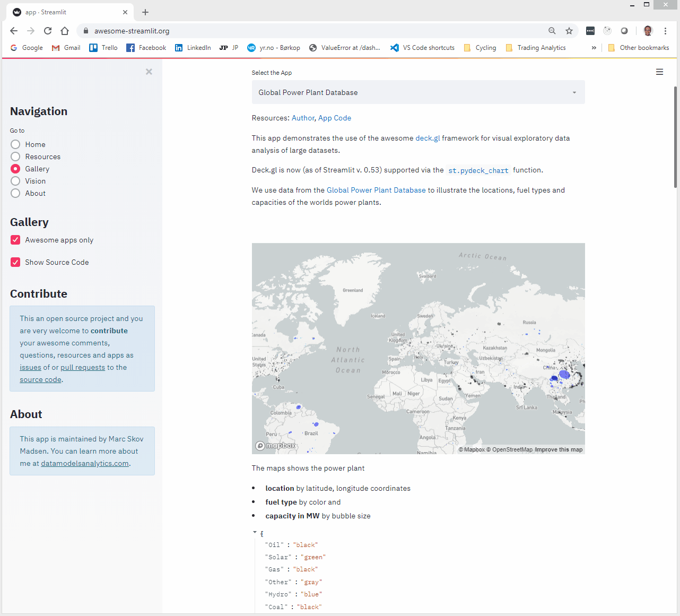This screenshot has height=616, width=680.
Task: Reload the page with refresh icon
Action: pos(48,31)
